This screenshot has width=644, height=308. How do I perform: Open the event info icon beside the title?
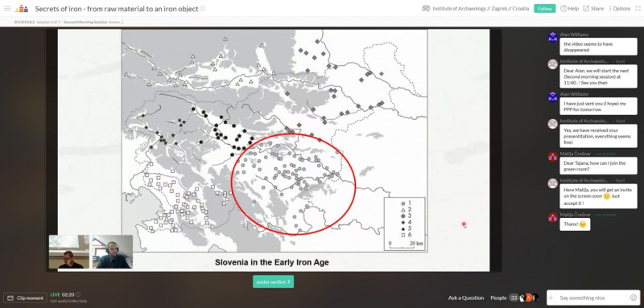(x=203, y=9)
